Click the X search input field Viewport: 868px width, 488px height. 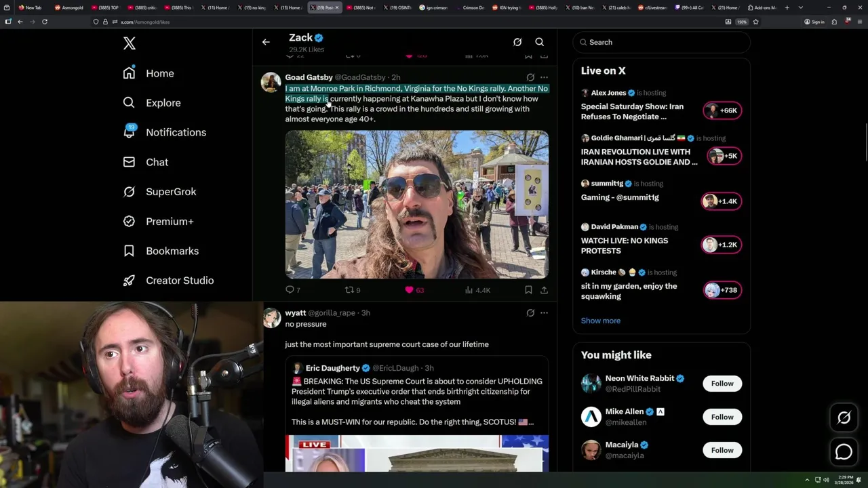(661, 42)
